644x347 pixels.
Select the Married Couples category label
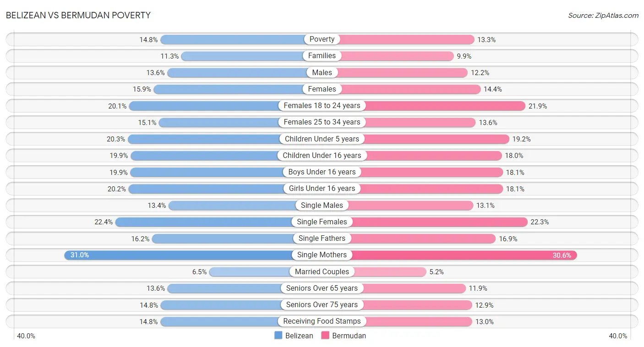pos(322,271)
